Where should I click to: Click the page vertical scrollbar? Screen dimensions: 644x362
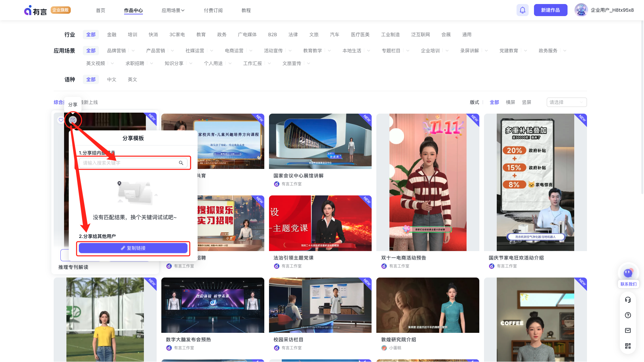pyautogui.click(x=642, y=107)
